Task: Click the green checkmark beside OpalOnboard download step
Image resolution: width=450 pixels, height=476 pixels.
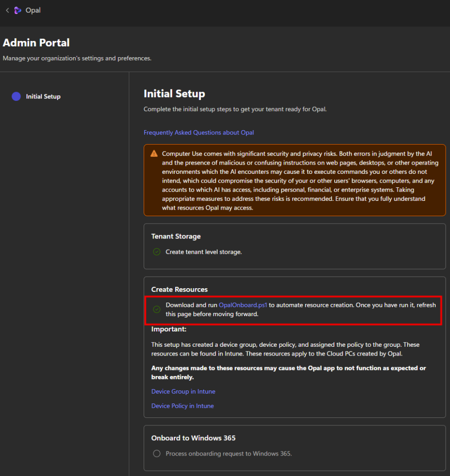Action: click(157, 310)
